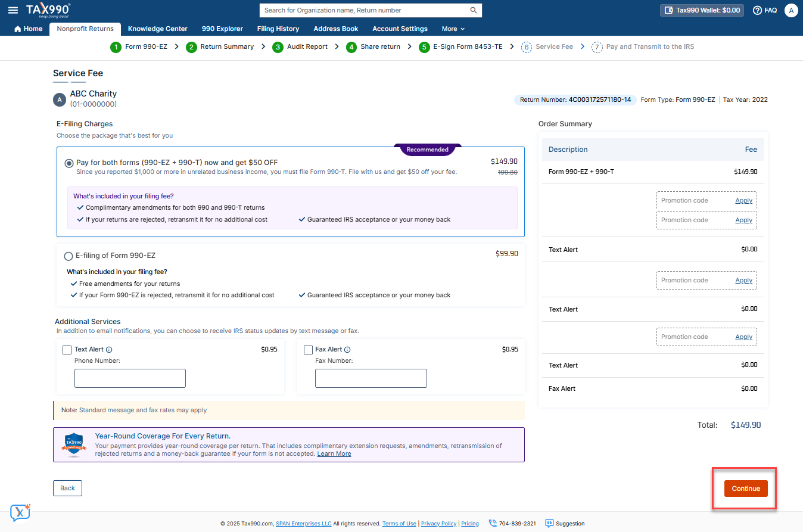Screen dimensions: 803x532
Task: Click the Text Alert info icon
Action: [110, 350]
